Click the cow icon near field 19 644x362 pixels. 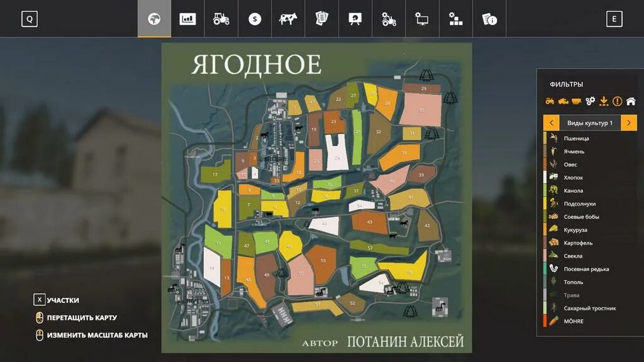(x=299, y=128)
